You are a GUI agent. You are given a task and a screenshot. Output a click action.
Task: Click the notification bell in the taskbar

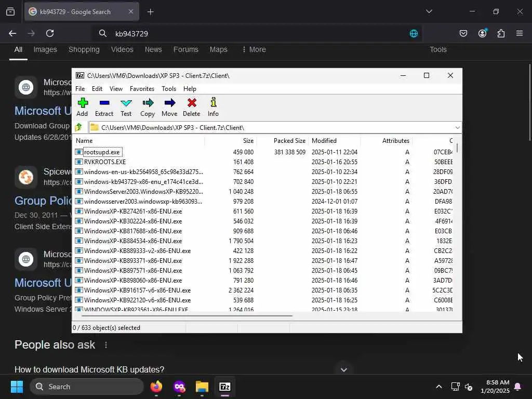tap(518, 387)
